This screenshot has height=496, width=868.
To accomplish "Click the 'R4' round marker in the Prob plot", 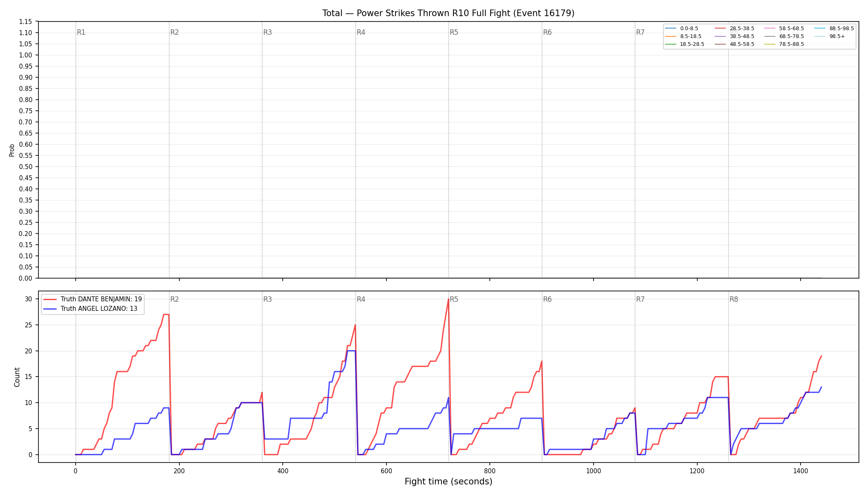I will [361, 32].
